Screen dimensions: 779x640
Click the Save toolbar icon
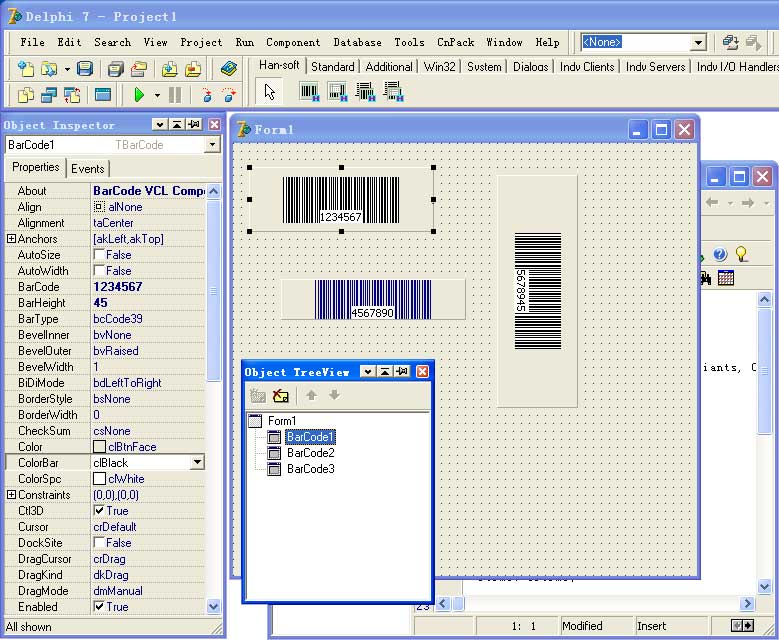pos(85,69)
